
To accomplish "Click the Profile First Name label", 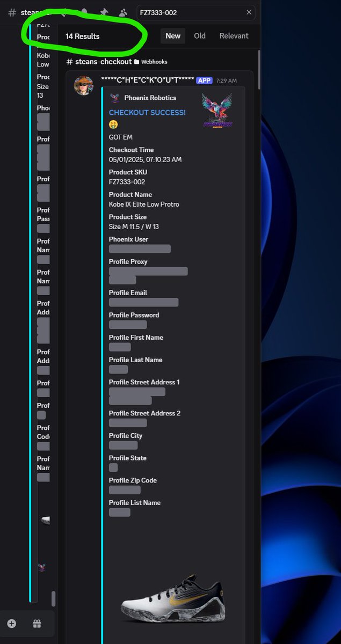I will point(136,338).
